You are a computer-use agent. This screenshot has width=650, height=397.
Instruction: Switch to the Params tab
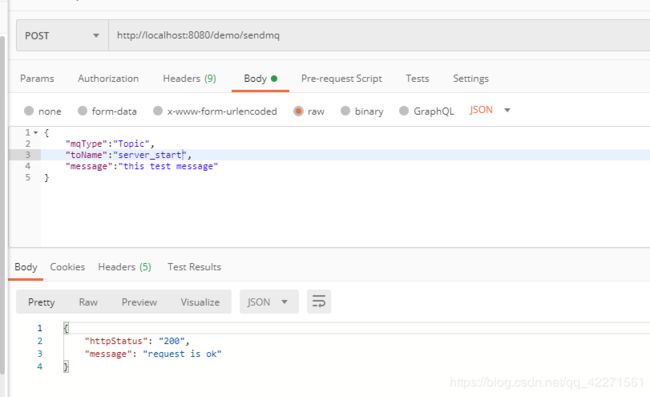click(37, 79)
